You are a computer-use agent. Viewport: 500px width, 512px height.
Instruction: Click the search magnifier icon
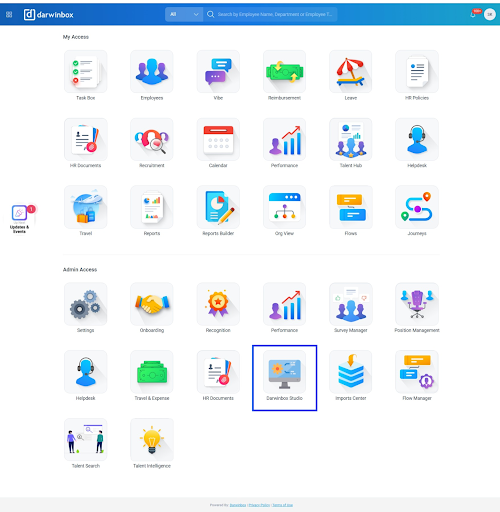click(210, 14)
